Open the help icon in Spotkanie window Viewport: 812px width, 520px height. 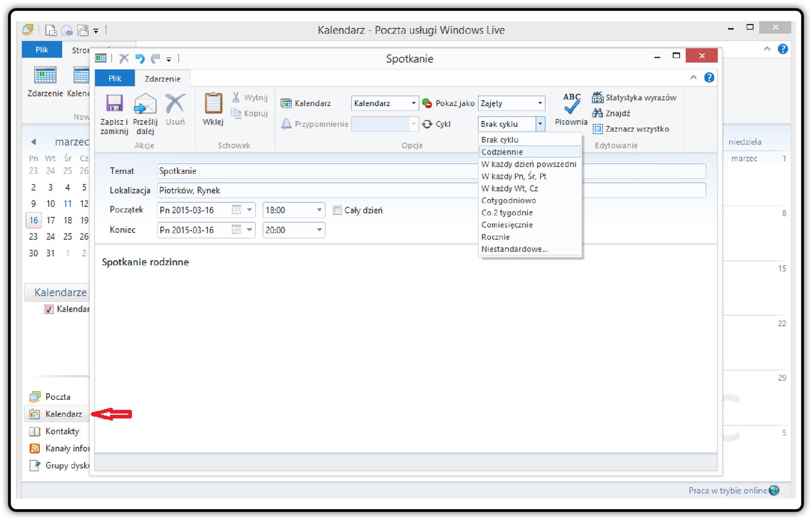pyautogui.click(x=709, y=77)
